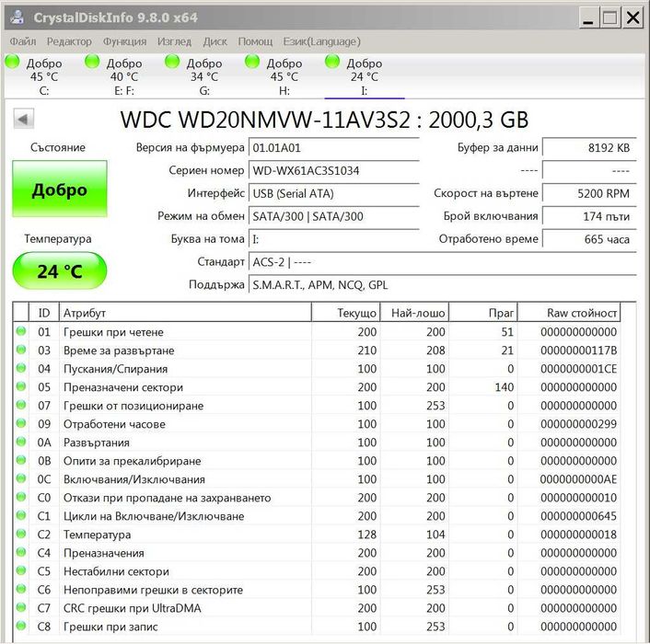
Task: Click power on count 174 пъти
Action: [589, 216]
